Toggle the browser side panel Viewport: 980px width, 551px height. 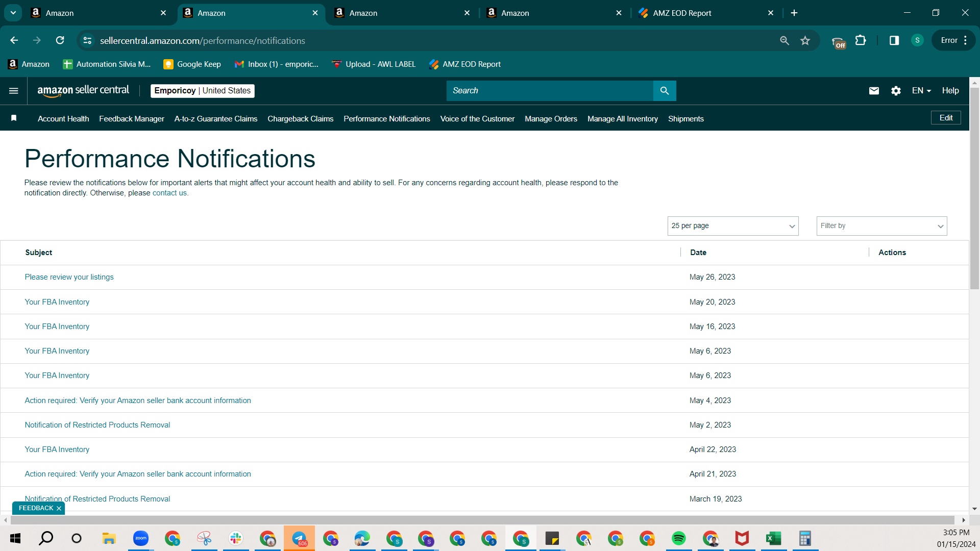pos(894,40)
